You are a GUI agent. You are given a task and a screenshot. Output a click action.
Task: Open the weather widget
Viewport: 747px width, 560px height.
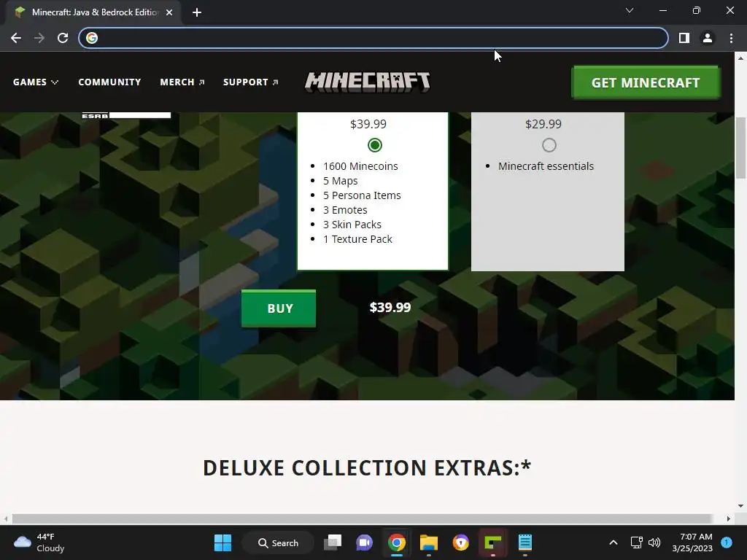point(39,542)
